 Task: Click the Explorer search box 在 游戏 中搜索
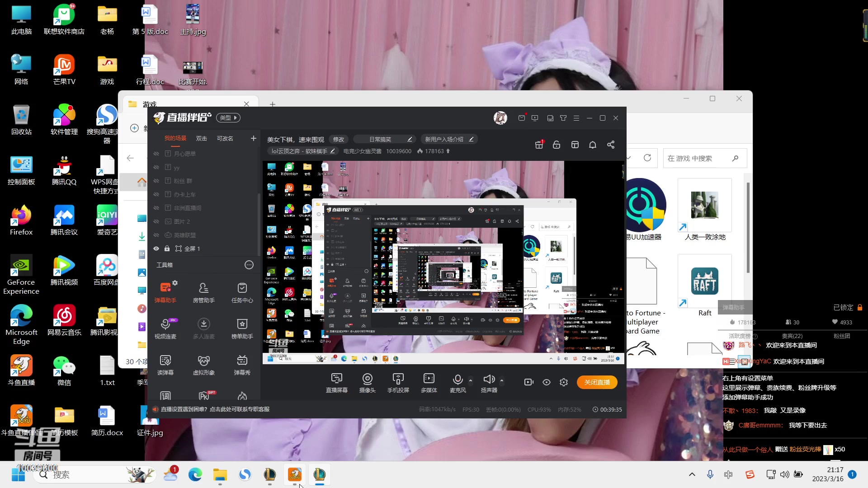[x=704, y=158]
